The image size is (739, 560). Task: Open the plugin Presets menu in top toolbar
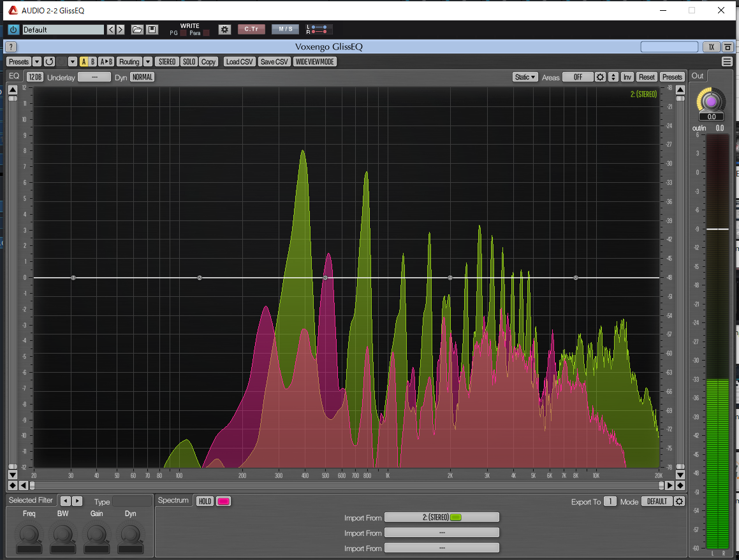19,62
